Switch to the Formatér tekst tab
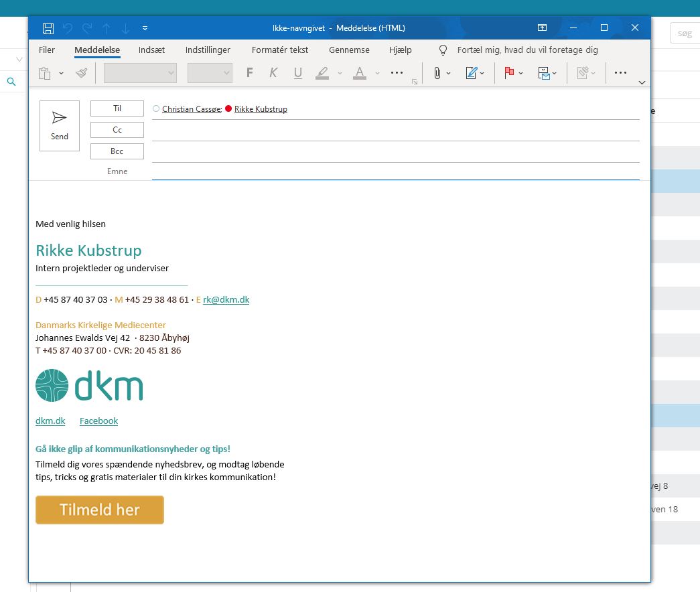700x592 pixels. coord(280,50)
